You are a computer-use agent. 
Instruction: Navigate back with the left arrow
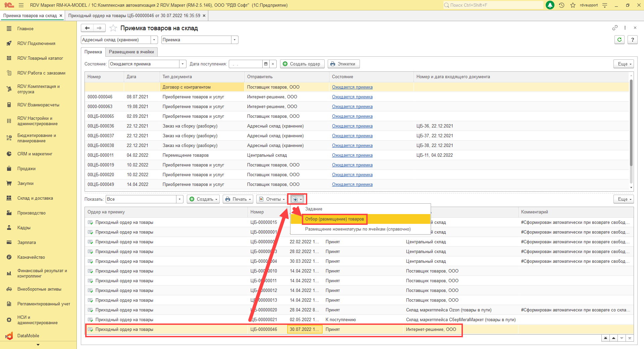pos(87,28)
